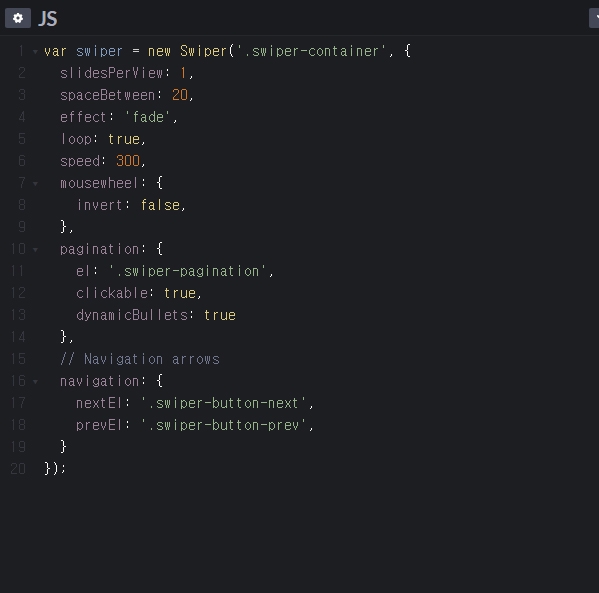Screen dimensions: 599x593
Task: Click 'el' property on line 11
Action: (x=84, y=271)
